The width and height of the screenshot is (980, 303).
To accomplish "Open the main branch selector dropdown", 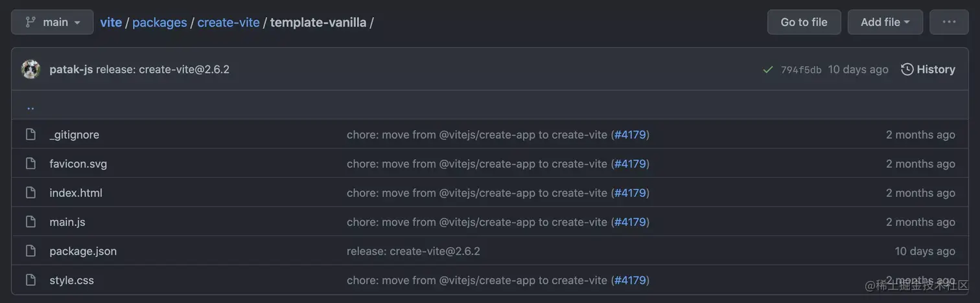I will point(52,22).
